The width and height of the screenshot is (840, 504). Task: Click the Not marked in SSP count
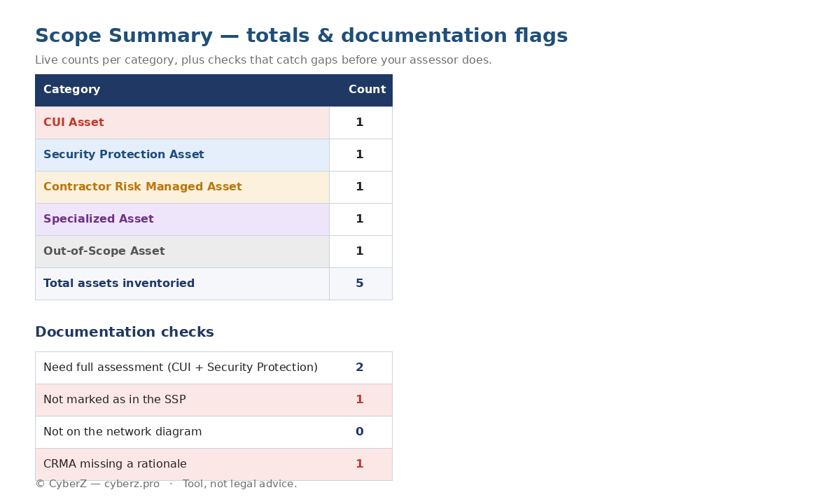coord(360,400)
